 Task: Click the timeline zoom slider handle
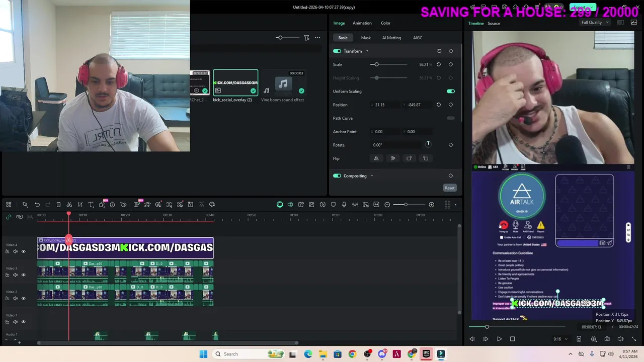pyautogui.click(x=406, y=205)
